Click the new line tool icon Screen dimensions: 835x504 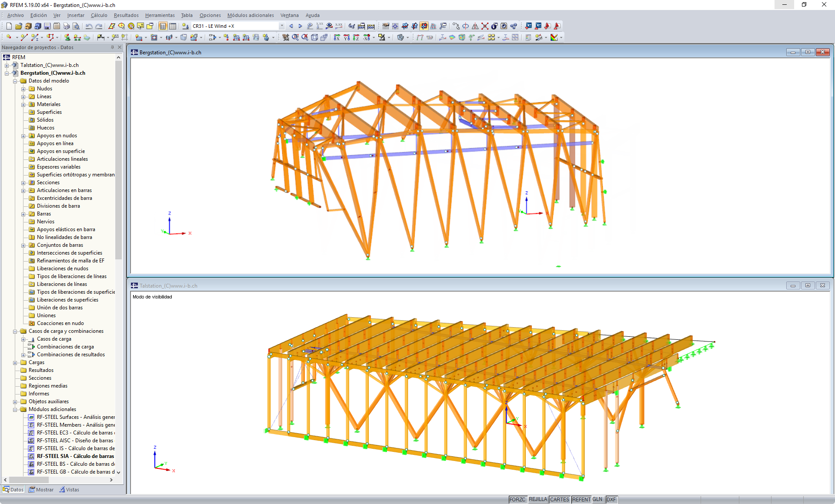tap(24, 37)
